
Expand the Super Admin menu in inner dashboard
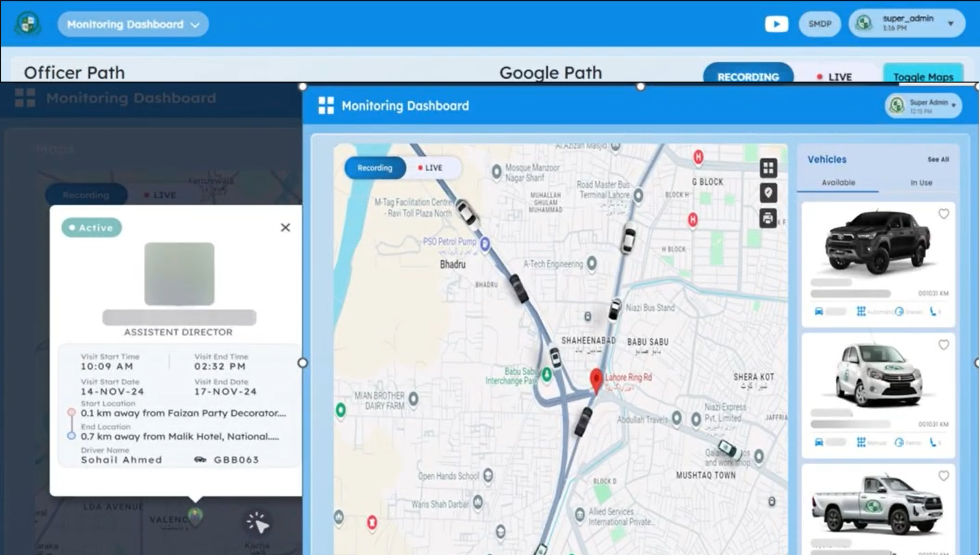(923, 106)
